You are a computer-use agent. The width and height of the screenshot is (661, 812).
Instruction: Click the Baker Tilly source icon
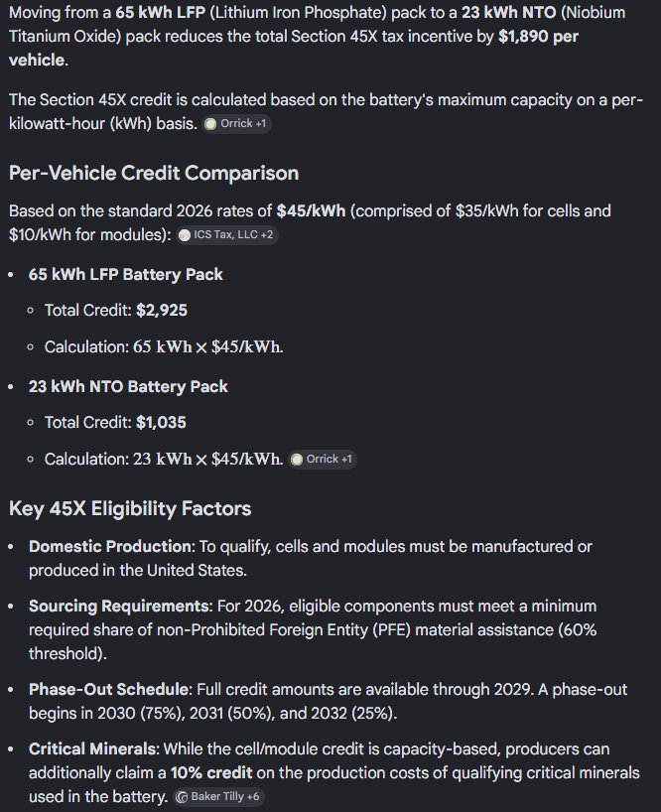click(182, 796)
